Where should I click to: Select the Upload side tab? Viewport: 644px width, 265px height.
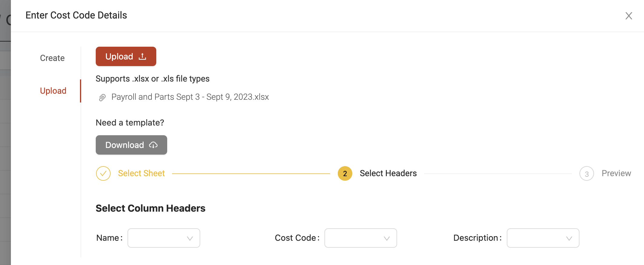click(x=53, y=91)
